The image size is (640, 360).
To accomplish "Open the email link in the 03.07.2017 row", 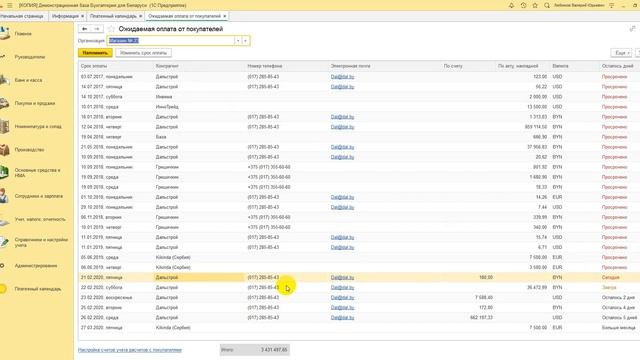I will coord(342,77).
